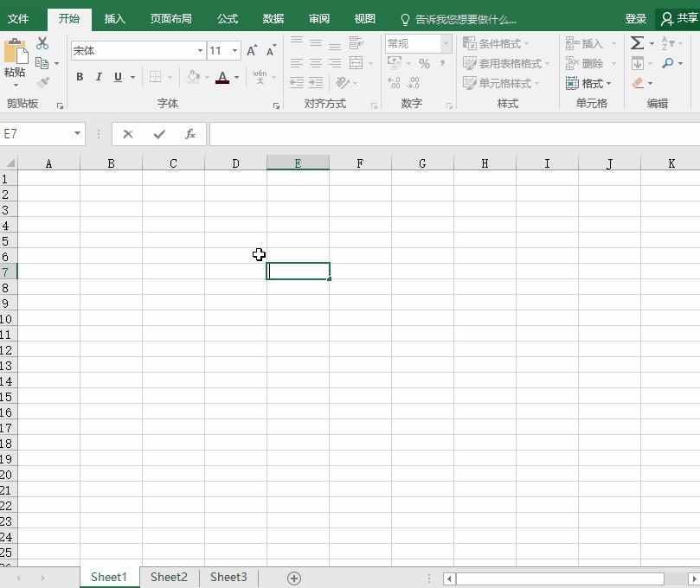Switch to the 插入 ribbon tab

115,17
